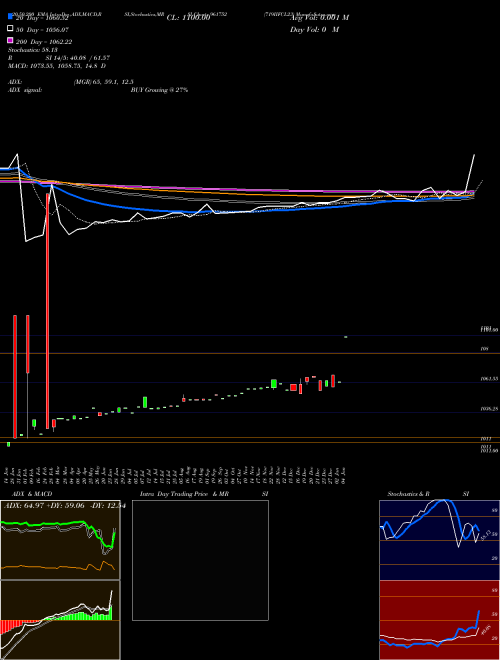The width and height of the screenshot is (500, 660).
Task: Click the magenta 200 Day legend swatch
Action: pyautogui.click(x=11, y=40)
